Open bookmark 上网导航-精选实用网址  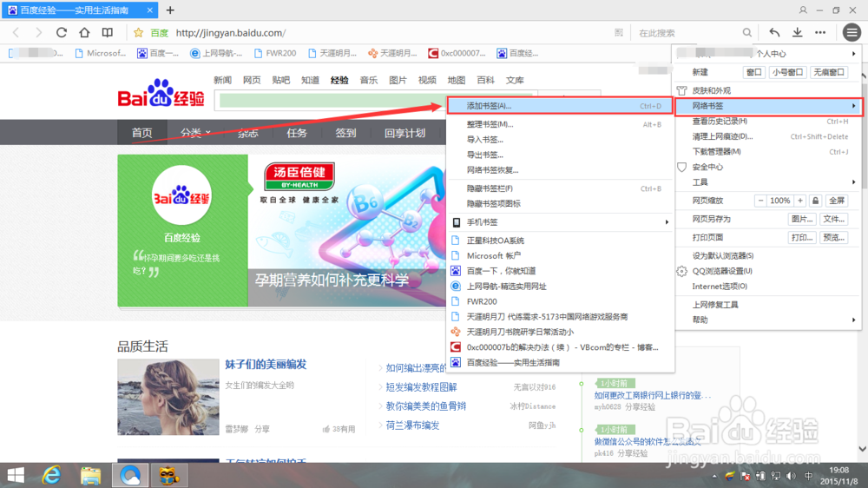point(560,287)
